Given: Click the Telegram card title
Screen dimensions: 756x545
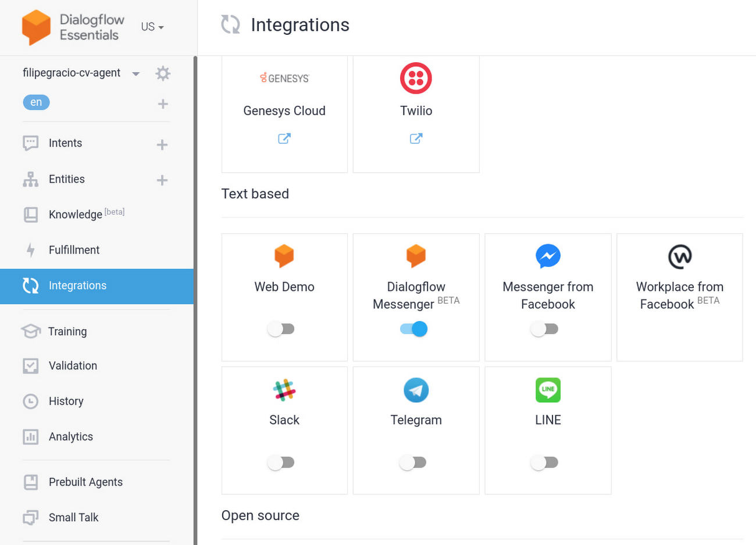Looking at the screenshot, I should pos(416,420).
